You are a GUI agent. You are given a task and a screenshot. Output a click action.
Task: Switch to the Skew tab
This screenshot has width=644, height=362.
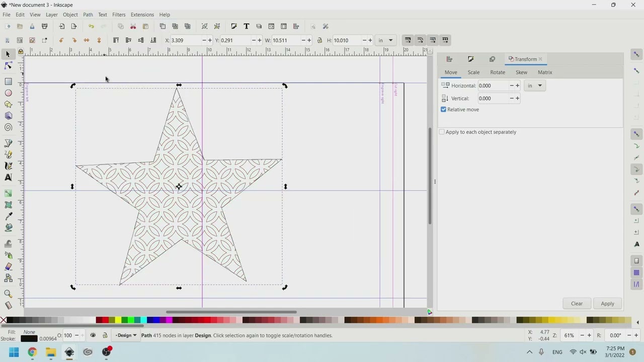(521, 72)
